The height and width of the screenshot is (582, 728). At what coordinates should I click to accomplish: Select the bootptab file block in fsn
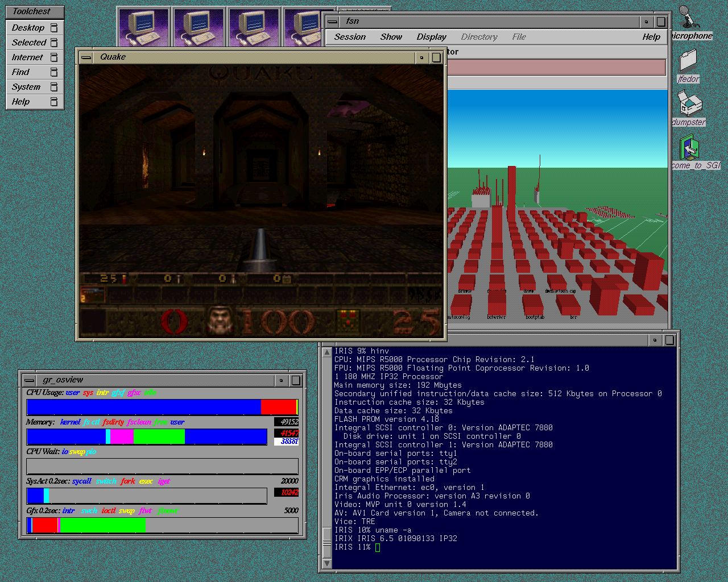(x=532, y=304)
